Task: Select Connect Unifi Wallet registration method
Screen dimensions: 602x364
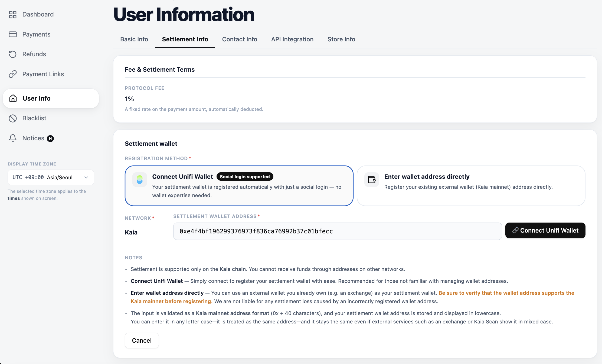Action: click(x=239, y=186)
